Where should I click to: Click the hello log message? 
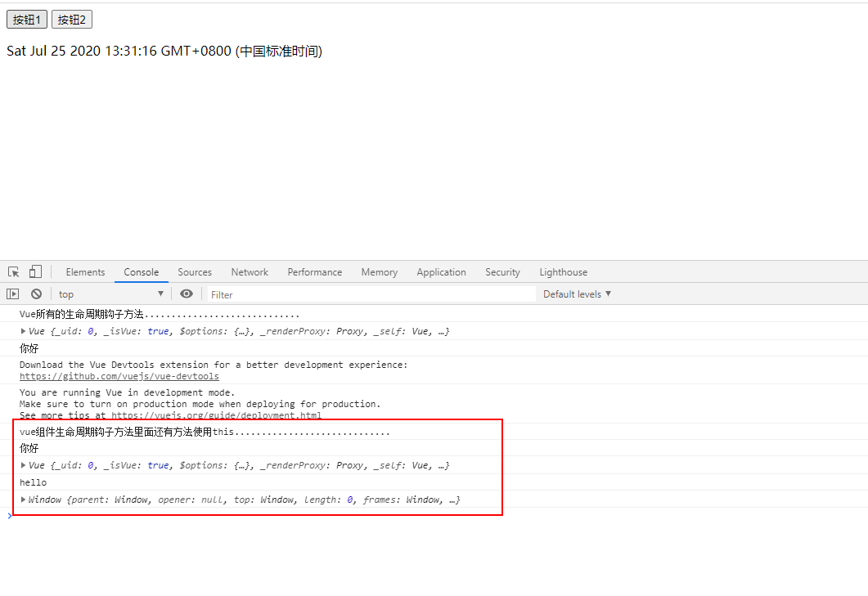pyautogui.click(x=34, y=482)
